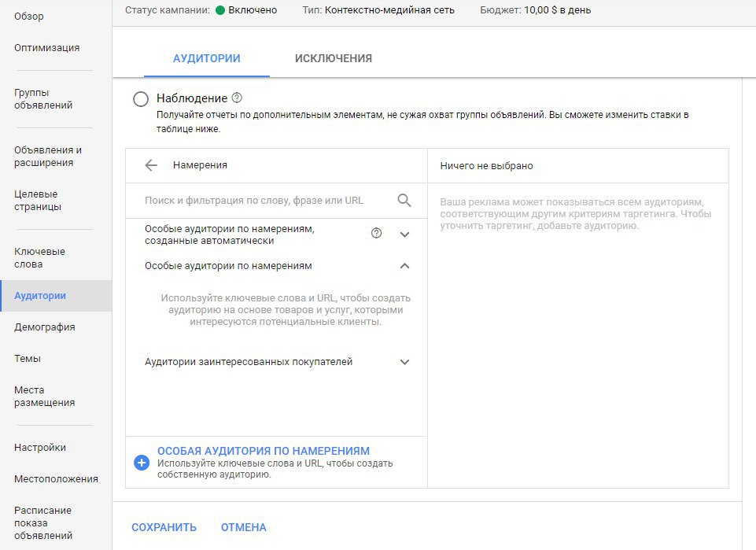756x550 pixels.
Task: Click the ОТМЕНА button
Action: pyautogui.click(x=244, y=527)
